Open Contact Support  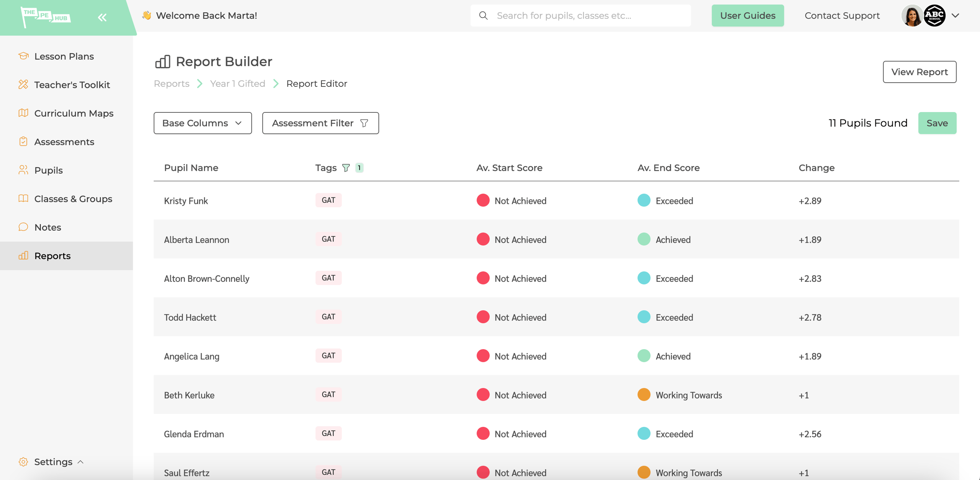[x=842, y=15]
